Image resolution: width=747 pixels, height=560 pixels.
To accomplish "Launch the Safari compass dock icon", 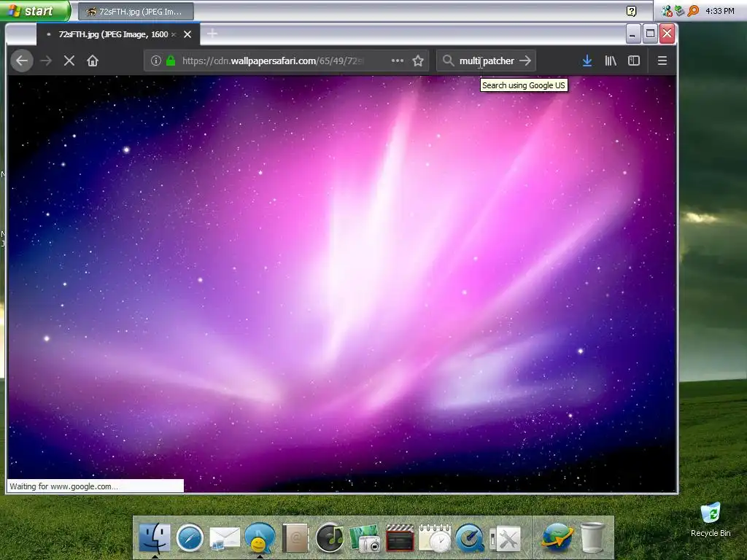I will [x=190, y=538].
